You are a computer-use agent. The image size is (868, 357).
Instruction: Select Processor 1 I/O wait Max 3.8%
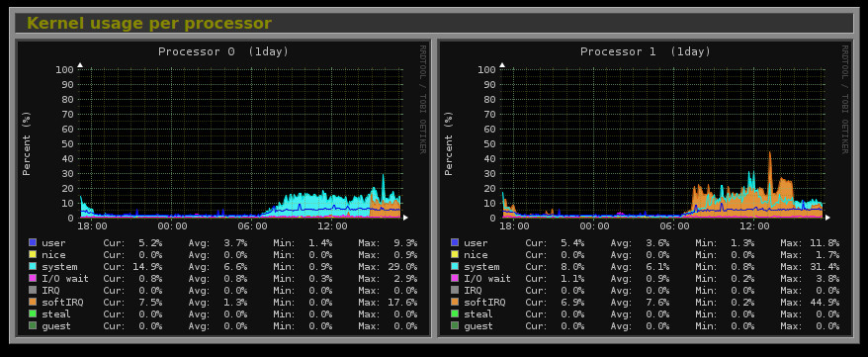[x=827, y=279]
